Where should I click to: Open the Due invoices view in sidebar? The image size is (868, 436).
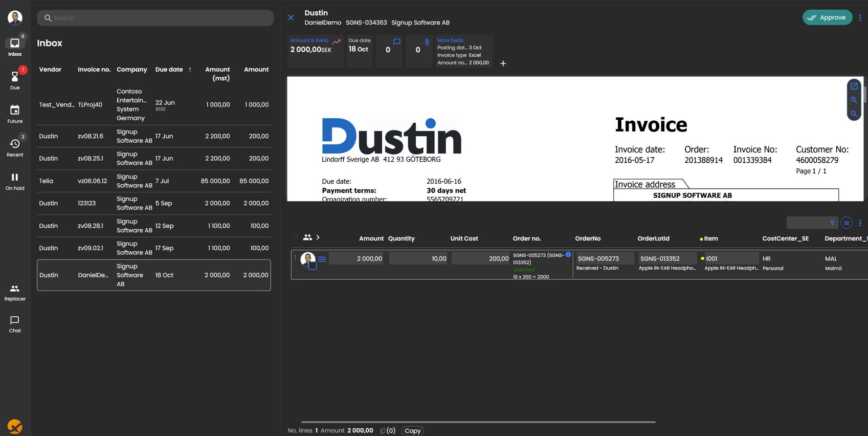[15, 79]
